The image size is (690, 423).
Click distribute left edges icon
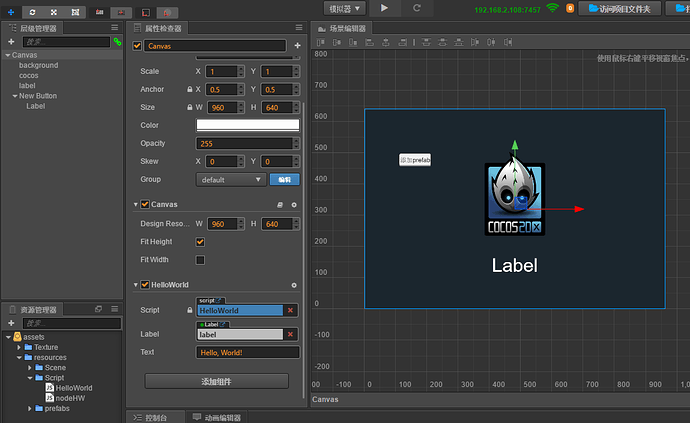click(x=475, y=42)
